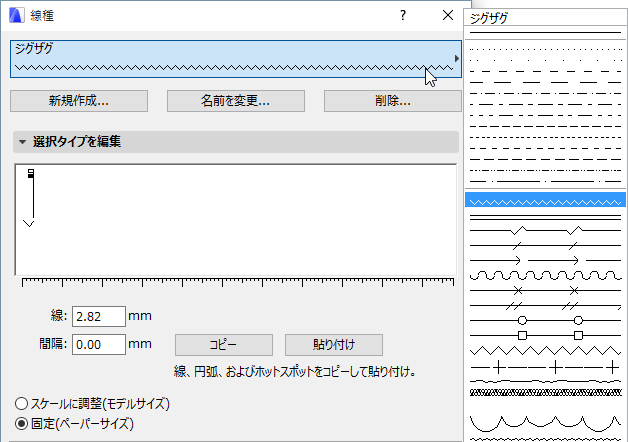Select the double line type in list

(x=545, y=217)
